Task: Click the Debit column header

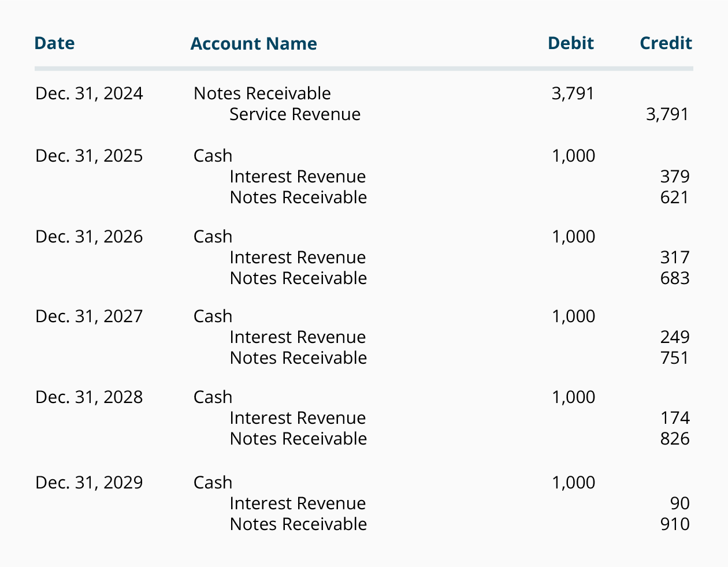Action: point(571,43)
